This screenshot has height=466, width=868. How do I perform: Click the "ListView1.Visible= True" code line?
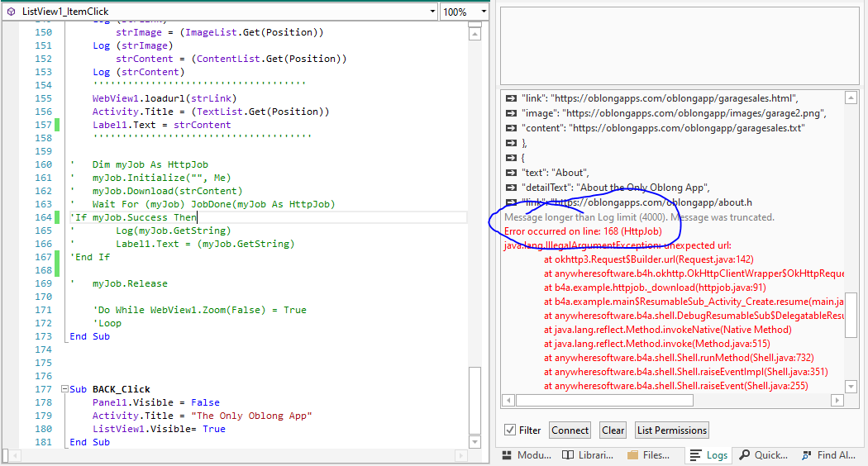tap(159, 429)
